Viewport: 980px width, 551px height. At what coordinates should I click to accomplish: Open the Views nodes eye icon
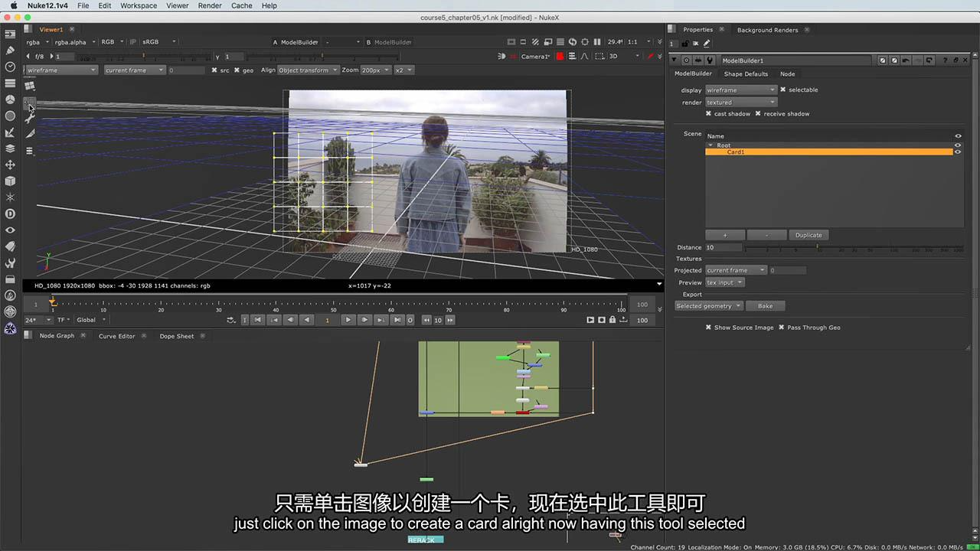coord(10,230)
